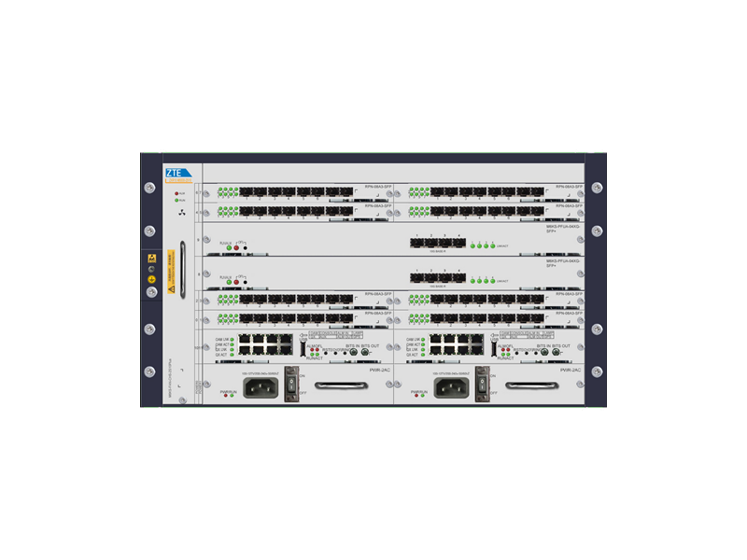Click the AC power inlet of the right PWR-2AC
Screen dimensions: 747x560
click(450, 386)
